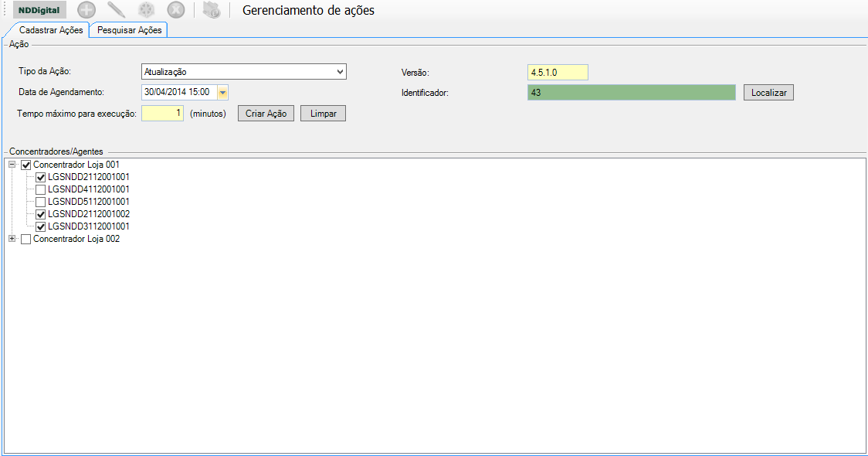Uncheck the Concentrador Loja 001 checkbox
This screenshot has height=456, width=868.
click(26, 165)
